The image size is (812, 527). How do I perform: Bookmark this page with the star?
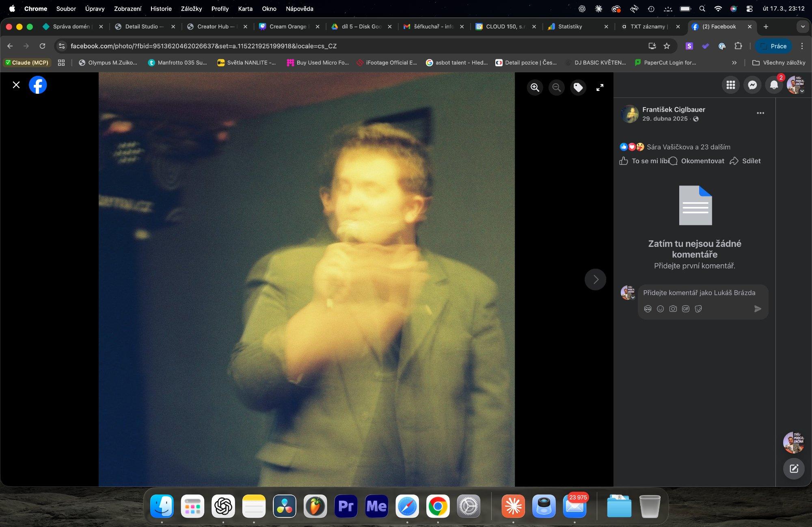[667, 46]
